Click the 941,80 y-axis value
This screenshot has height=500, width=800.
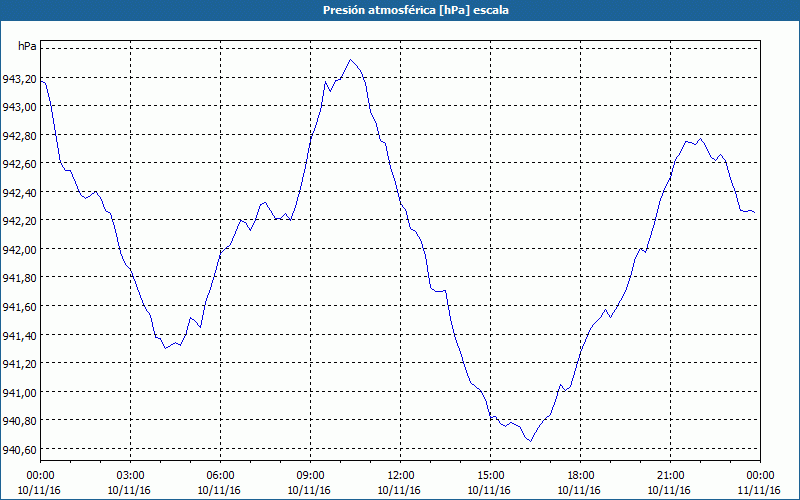19,279
